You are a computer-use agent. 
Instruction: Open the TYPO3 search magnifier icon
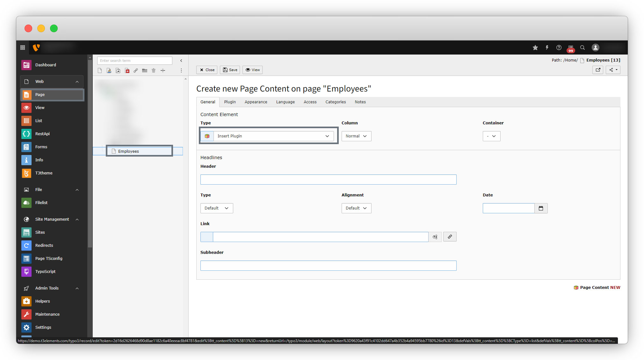(x=582, y=48)
